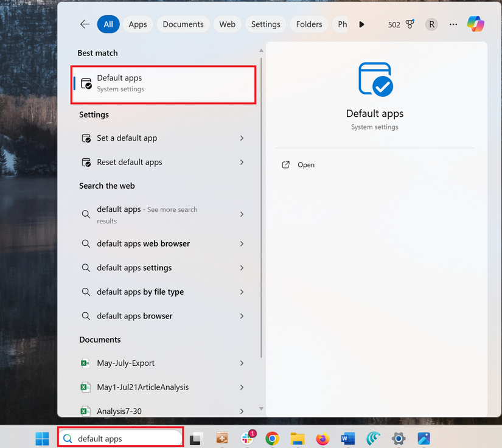The height and width of the screenshot is (448, 502).
Task: Click the Microsoft Rewards trophy icon
Action: [x=410, y=24]
